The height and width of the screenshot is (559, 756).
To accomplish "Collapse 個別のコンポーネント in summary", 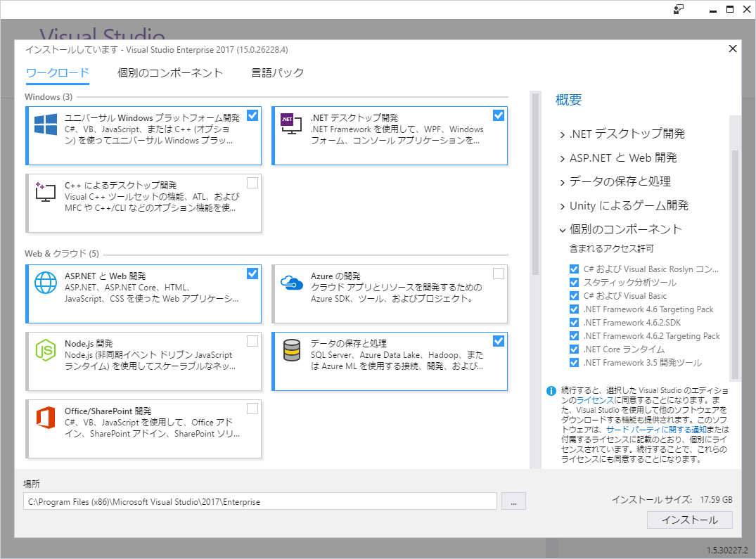I will (562, 230).
